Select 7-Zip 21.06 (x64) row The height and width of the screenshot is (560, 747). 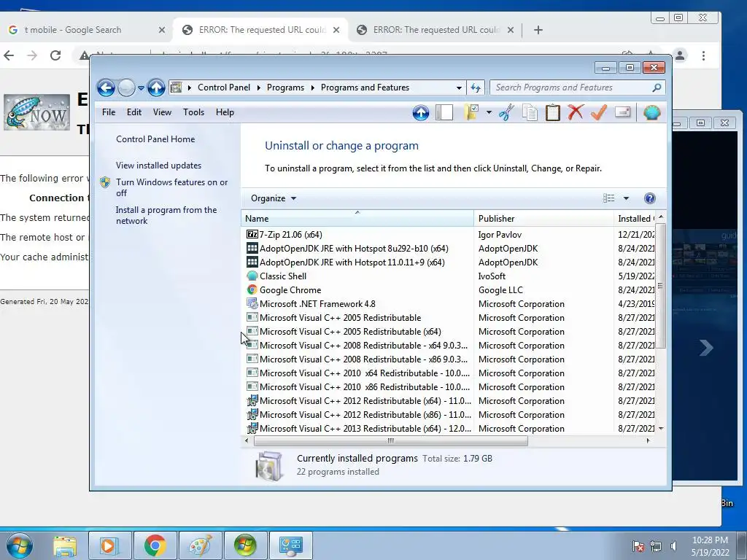click(448, 234)
